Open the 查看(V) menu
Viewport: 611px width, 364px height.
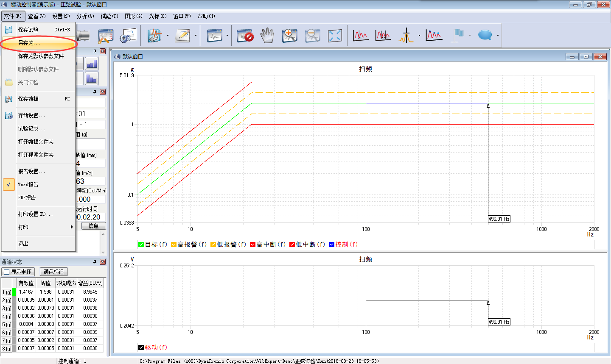[37, 16]
